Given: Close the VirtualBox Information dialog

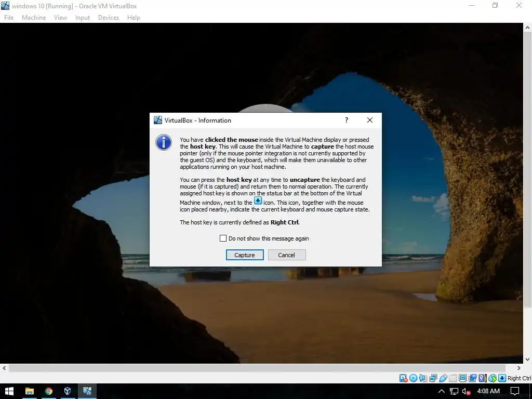Looking at the screenshot, I should [370, 120].
